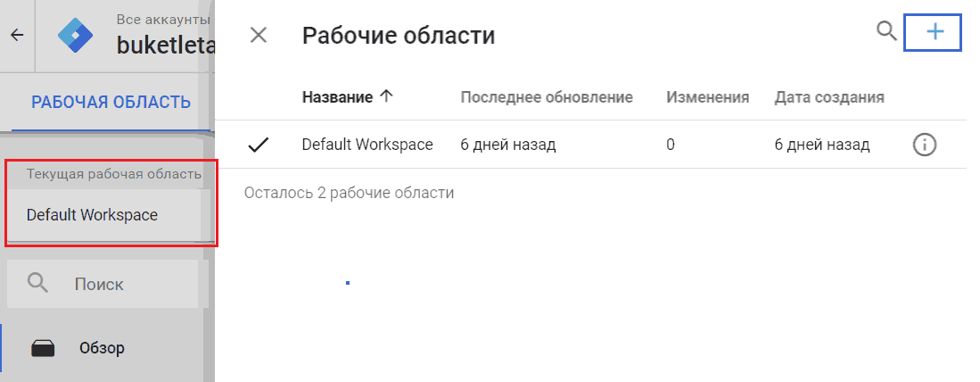Sort by the Изменения column
This screenshot has height=382, width=980.
coord(707,97)
